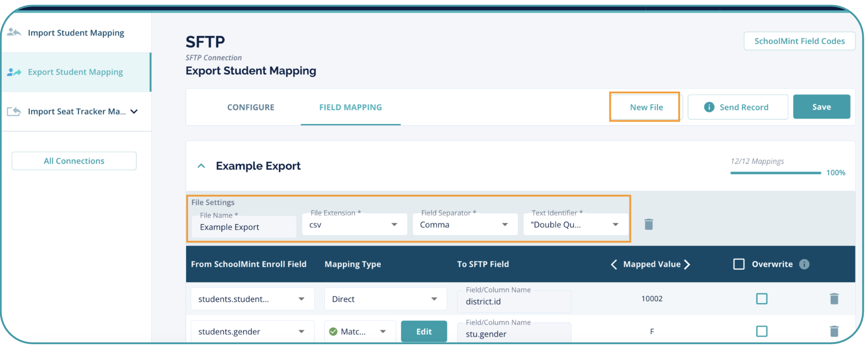868x348 pixels.
Task: Collapse the Example Export section
Action: point(201,166)
